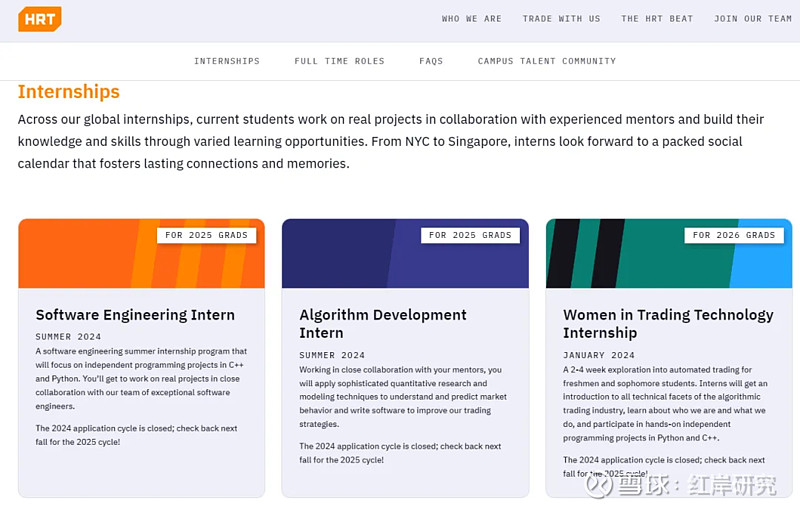Click the 'Across our global internships' intro paragraph
Viewport: 800px width, 510px height.
[x=391, y=141]
